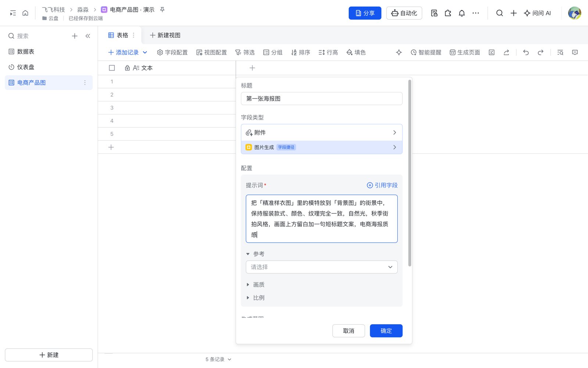Toggle the select-all checkbox in table header

(112, 68)
